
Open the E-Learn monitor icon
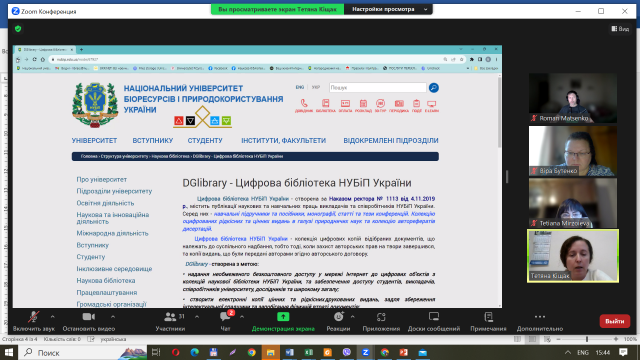coord(431,105)
